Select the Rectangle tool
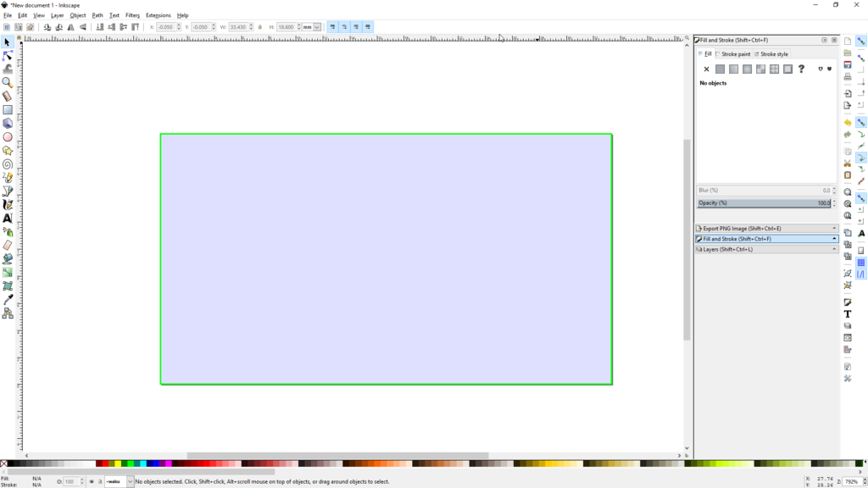Viewport: 868px width, 488px height. pos(7,109)
